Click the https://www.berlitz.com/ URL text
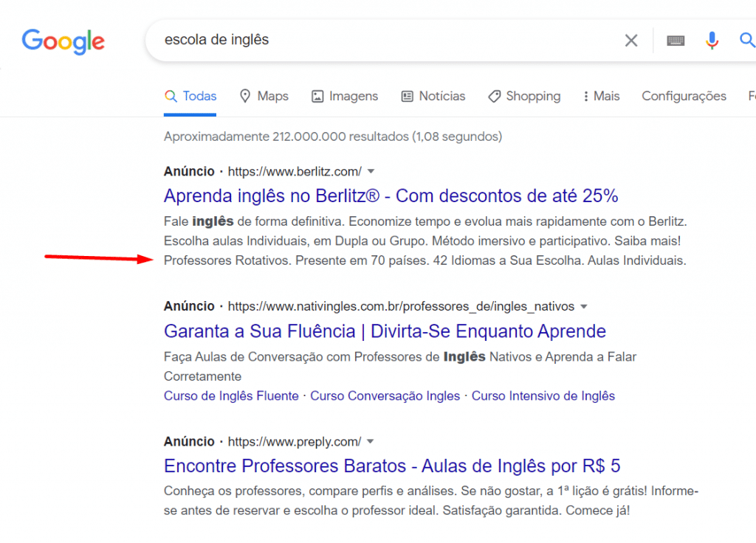Viewport: 756px width, 543px height. (295, 171)
